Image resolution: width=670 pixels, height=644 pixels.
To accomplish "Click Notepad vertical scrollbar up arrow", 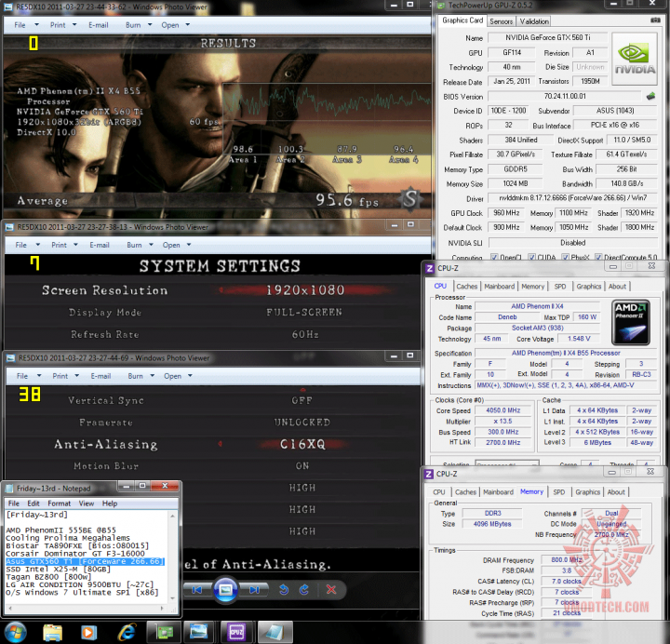I will pos(173,516).
